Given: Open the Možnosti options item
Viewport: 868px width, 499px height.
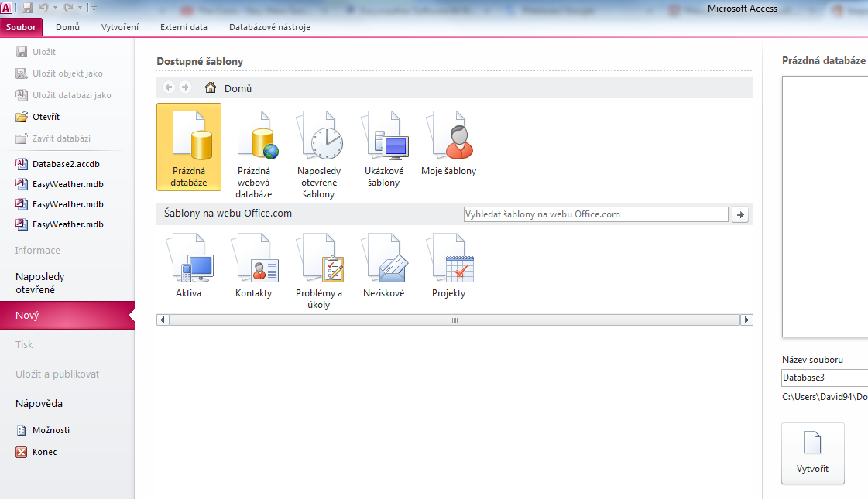Looking at the screenshot, I should 43,430.
